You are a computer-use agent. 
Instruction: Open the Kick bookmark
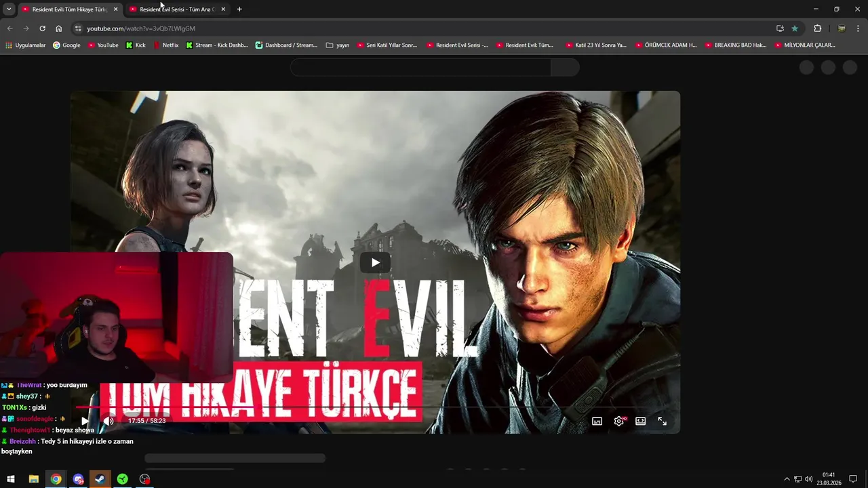point(136,45)
